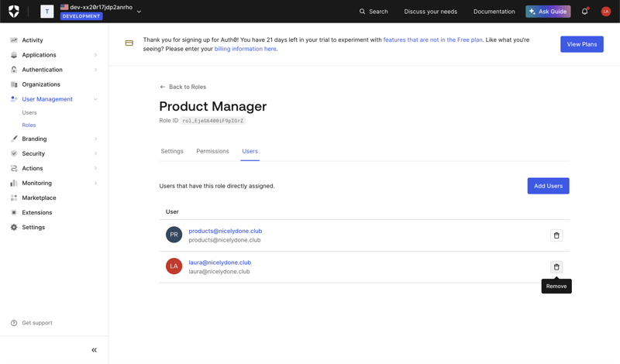Viewport: 620px width, 364px height.
Task: Click the Extensions icon
Action: coord(14,213)
